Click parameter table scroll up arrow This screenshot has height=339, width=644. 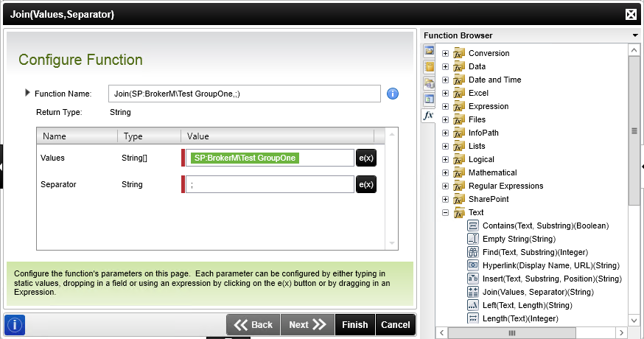point(392,134)
